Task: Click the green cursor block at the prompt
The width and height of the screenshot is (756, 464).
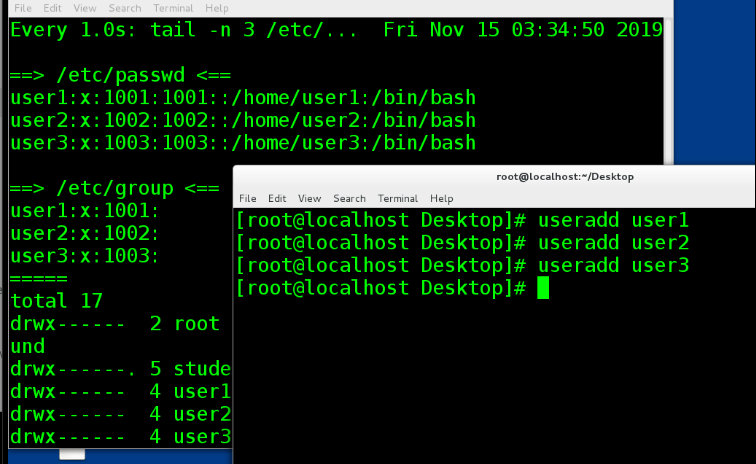Action: click(543, 288)
